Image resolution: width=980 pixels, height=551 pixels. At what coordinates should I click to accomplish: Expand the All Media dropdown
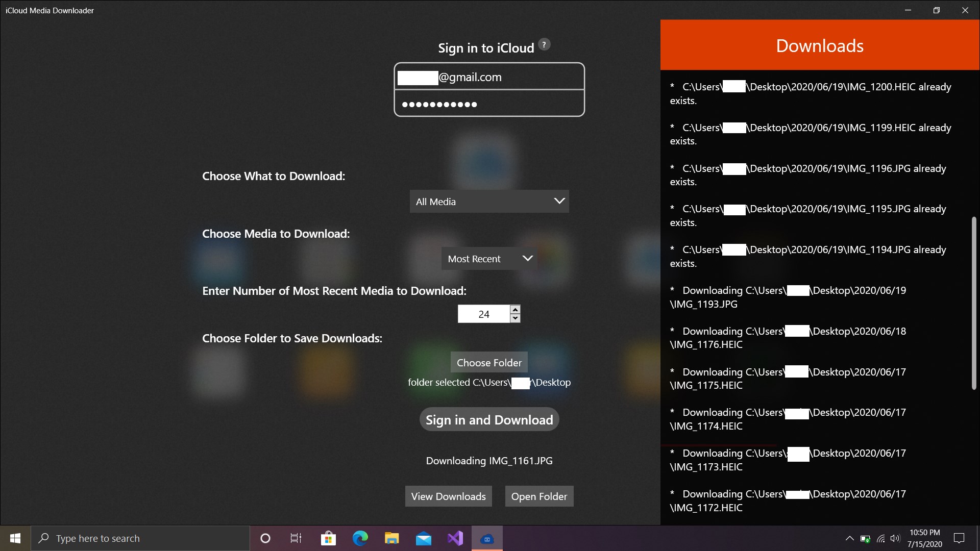[489, 202]
